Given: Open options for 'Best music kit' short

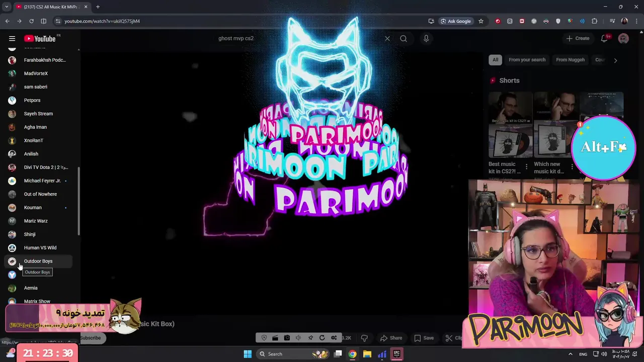Looking at the screenshot, I should pyautogui.click(x=527, y=166).
